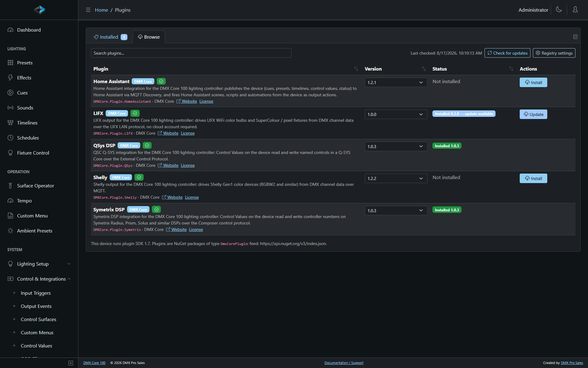
Task: Open DMX Pro Sales footer link
Action: coord(572,363)
